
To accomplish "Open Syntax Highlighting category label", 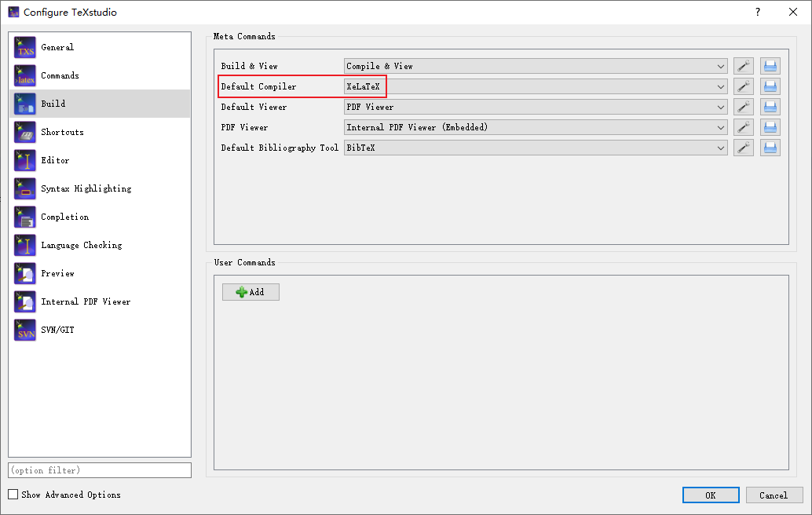I will pos(86,188).
